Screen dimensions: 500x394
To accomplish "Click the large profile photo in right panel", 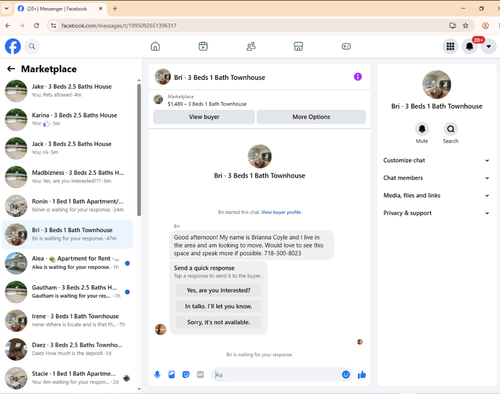I will 437,85.
